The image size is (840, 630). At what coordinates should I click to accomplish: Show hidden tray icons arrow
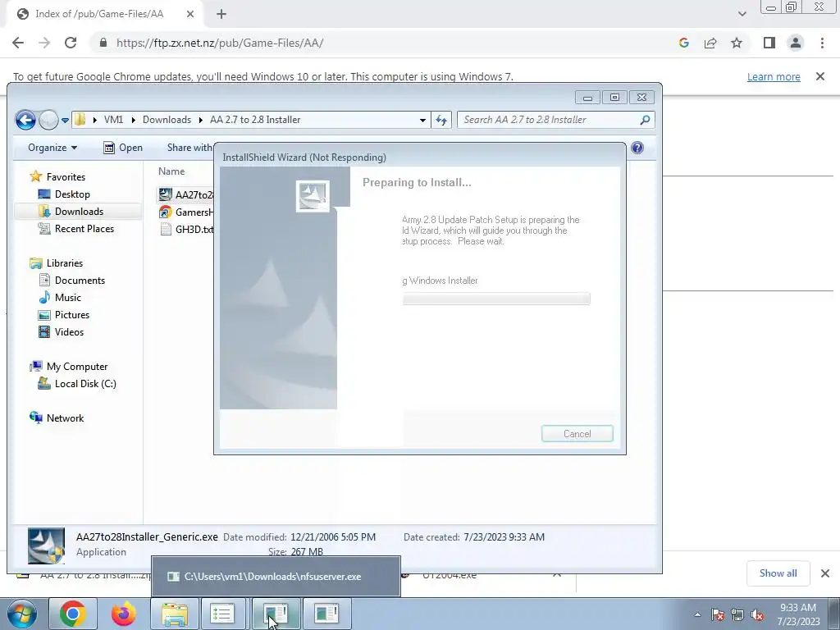(x=697, y=614)
